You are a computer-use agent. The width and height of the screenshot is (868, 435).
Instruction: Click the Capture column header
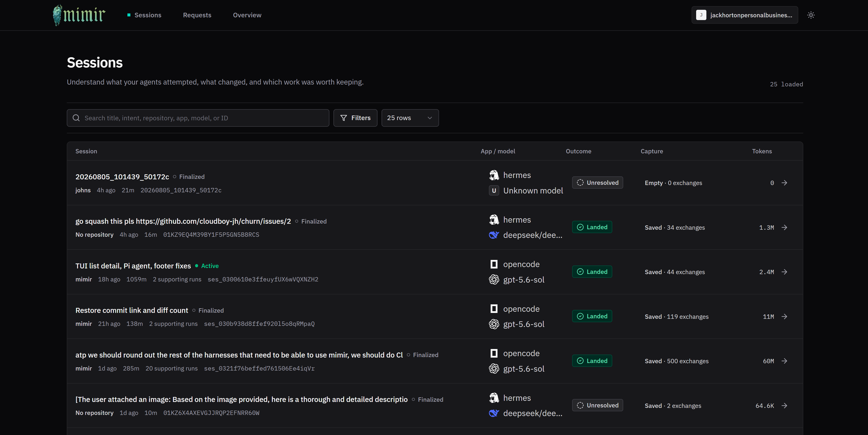pyautogui.click(x=652, y=151)
